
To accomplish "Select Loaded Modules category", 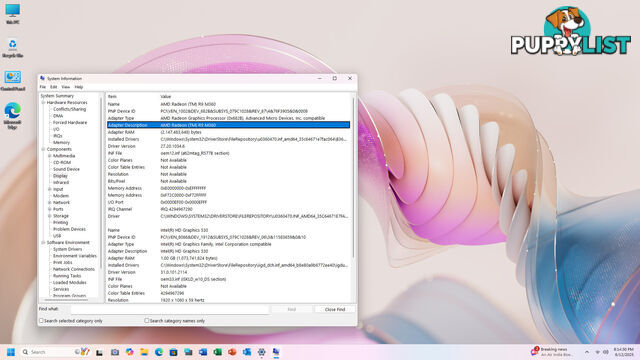I will click(x=69, y=282).
